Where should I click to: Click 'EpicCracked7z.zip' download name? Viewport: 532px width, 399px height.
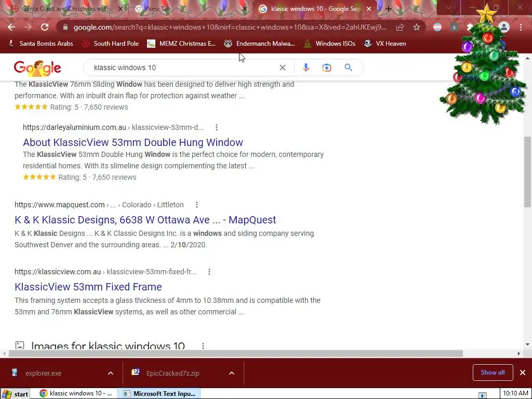pos(172,373)
